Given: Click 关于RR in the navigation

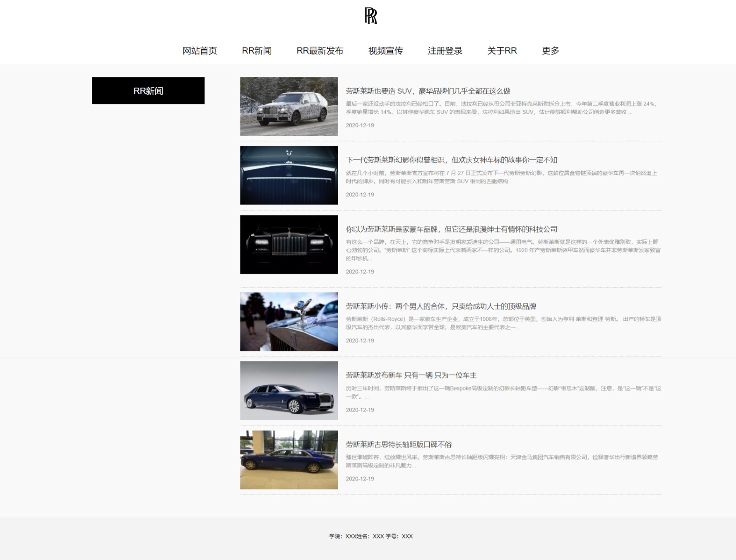Looking at the screenshot, I should (x=502, y=50).
